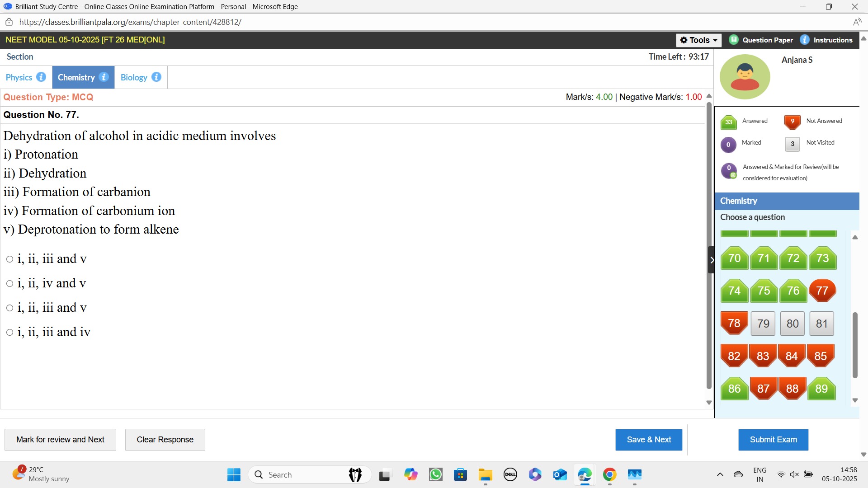This screenshot has height=488, width=868.
Task: Jump to answered question 86
Action: tap(734, 389)
